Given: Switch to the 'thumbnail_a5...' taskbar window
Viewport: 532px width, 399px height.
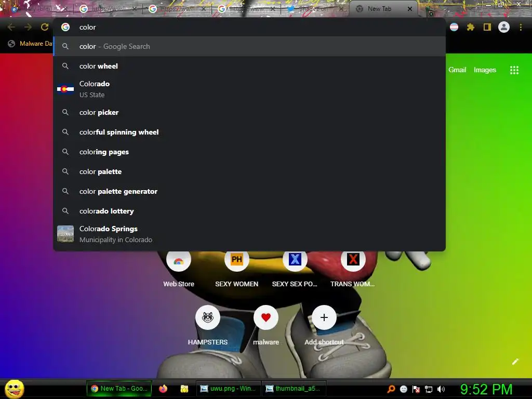Looking at the screenshot, I should pyautogui.click(x=294, y=389).
